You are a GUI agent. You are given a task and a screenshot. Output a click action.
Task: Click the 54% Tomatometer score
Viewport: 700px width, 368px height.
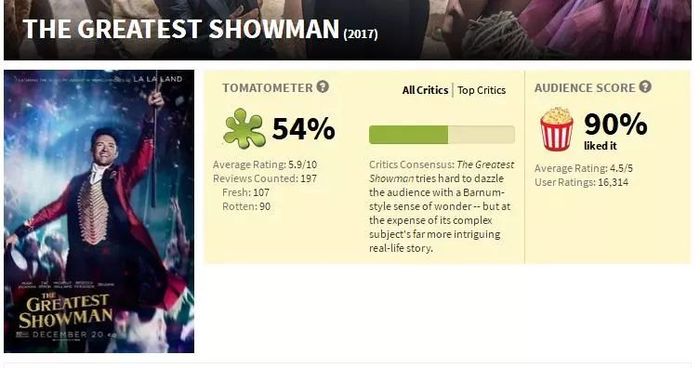coord(303,129)
